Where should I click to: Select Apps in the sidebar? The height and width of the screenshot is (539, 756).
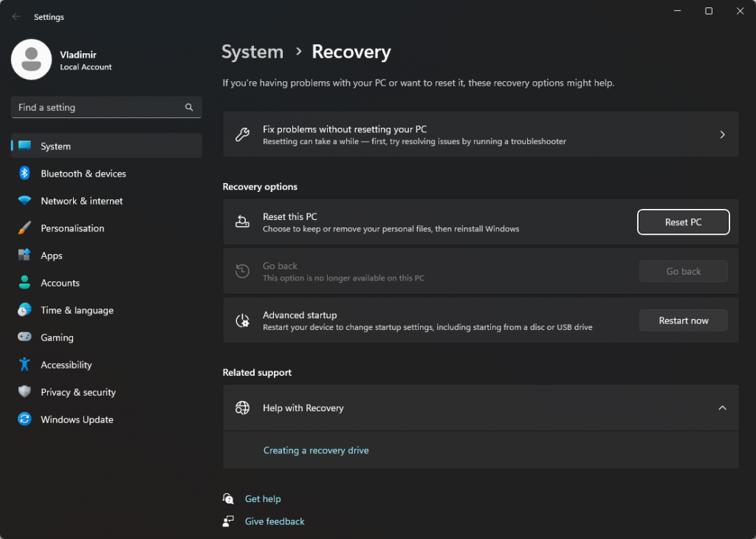52,255
